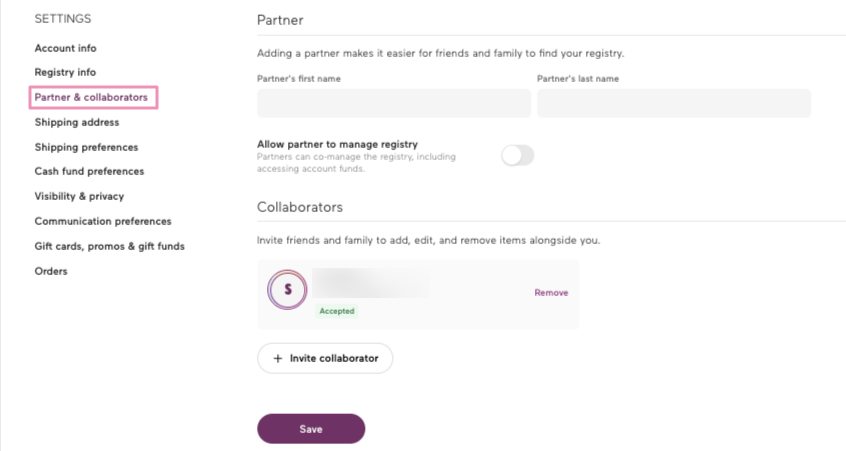846x451 pixels.
Task: Toggle Allow partner to manage registry
Action: (518, 155)
